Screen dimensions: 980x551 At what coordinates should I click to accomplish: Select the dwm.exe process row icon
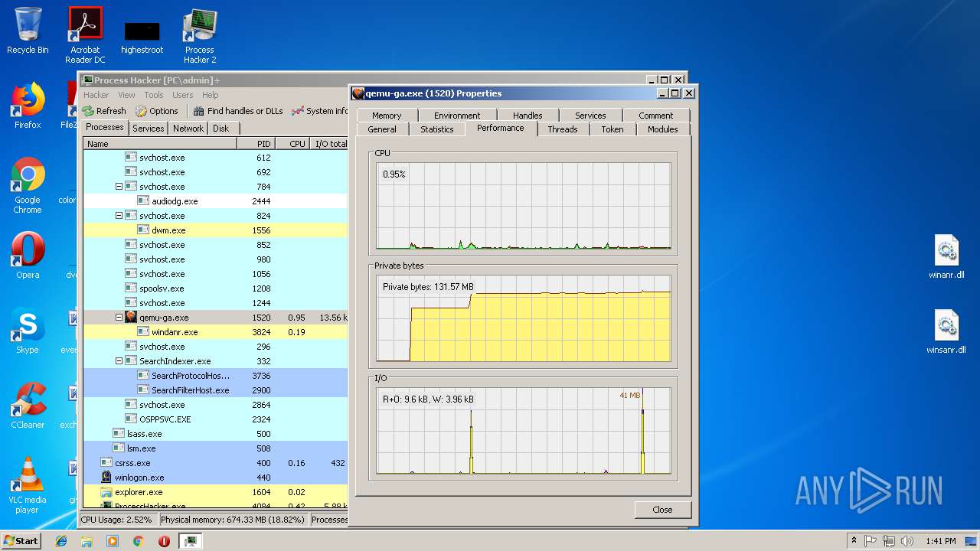[143, 230]
